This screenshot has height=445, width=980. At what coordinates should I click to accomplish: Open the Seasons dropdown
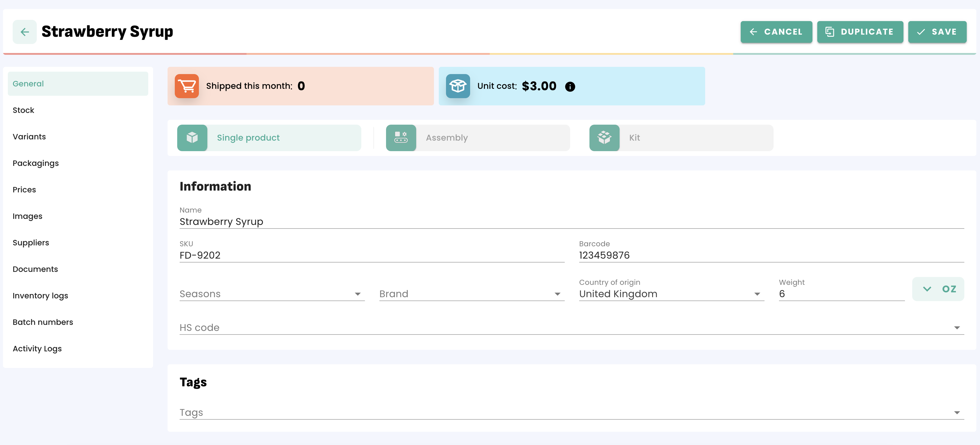pos(272,294)
